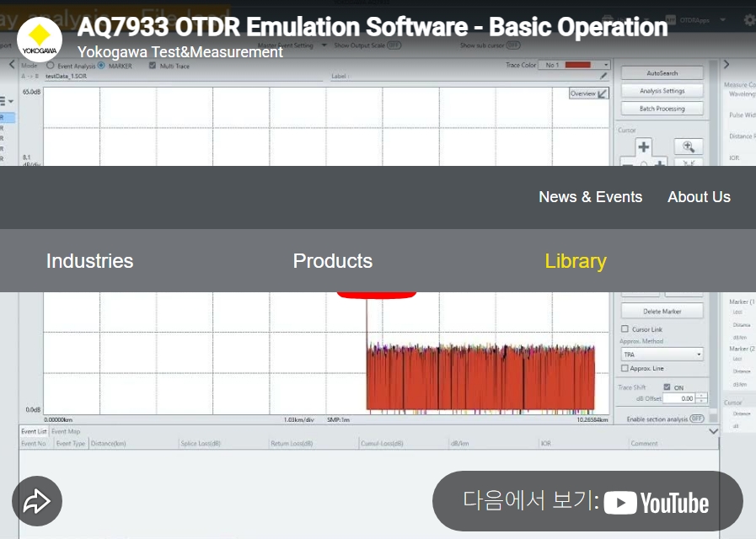Switch to the Event Map tab
The image size is (756, 539).
coord(66,431)
